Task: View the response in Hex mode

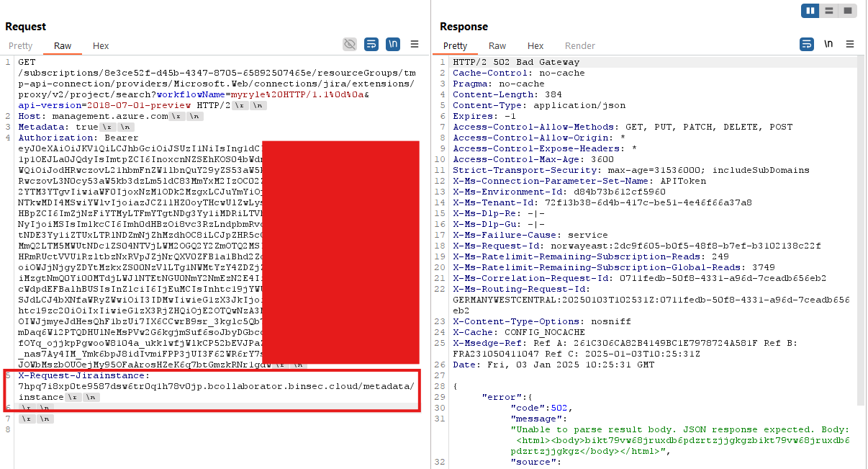Action: click(535, 45)
